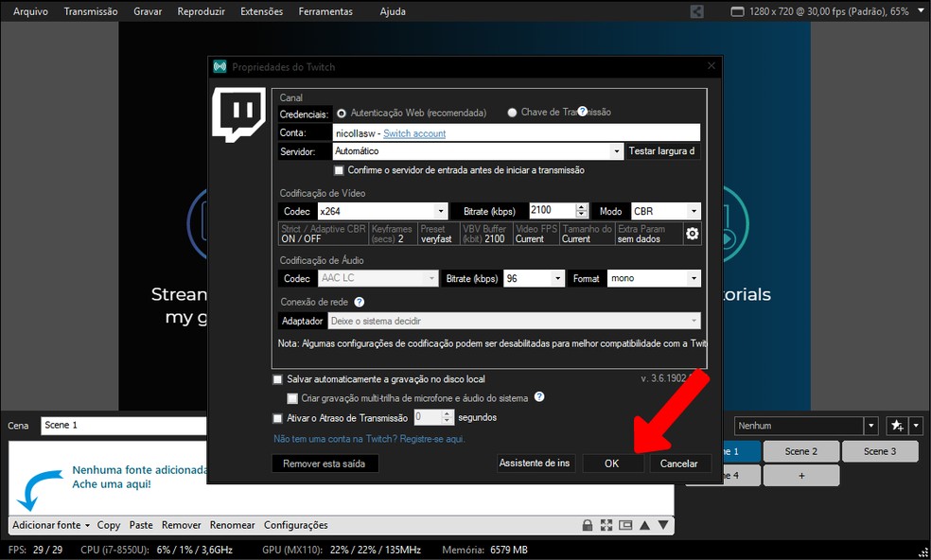Viewport: 931px width, 560px height.
Task: Click the Cancelar button
Action: tap(678, 464)
